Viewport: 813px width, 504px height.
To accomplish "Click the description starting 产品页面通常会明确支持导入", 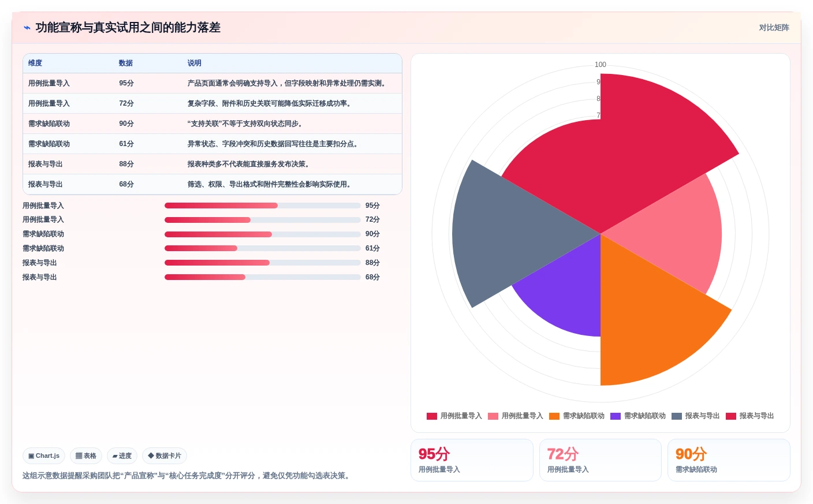I will point(288,83).
